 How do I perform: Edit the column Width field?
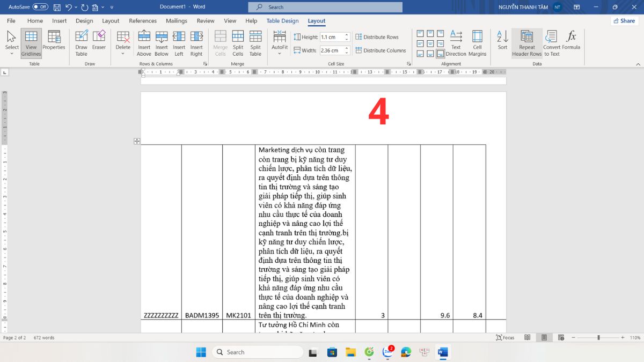pyautogui.click(x=331, y=50)
